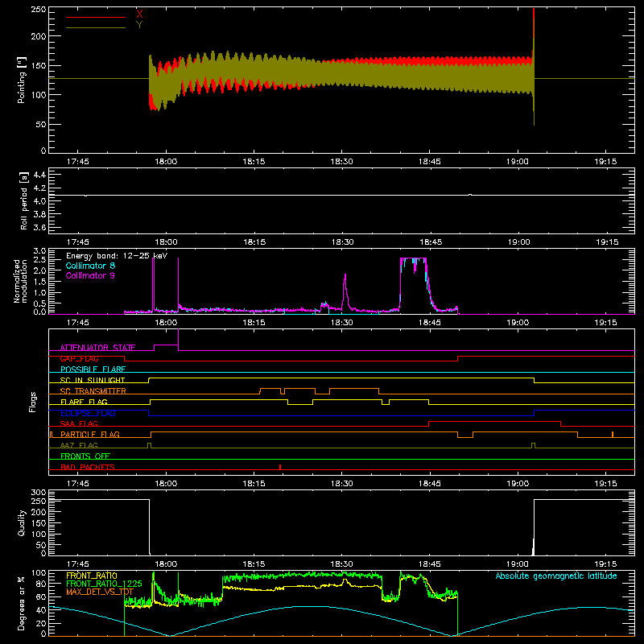Click 18:15 under the Normalized modulation panel
Viewport: 644px width, 644px height.
(x=254, y=323)
